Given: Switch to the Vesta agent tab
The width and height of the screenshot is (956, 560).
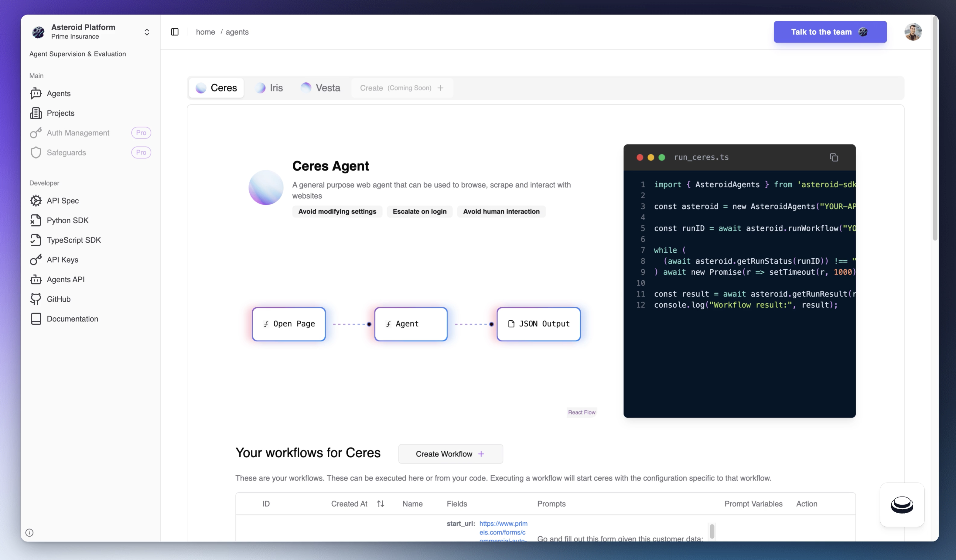Looking at the screenshot, I should [x=321, y=88].
